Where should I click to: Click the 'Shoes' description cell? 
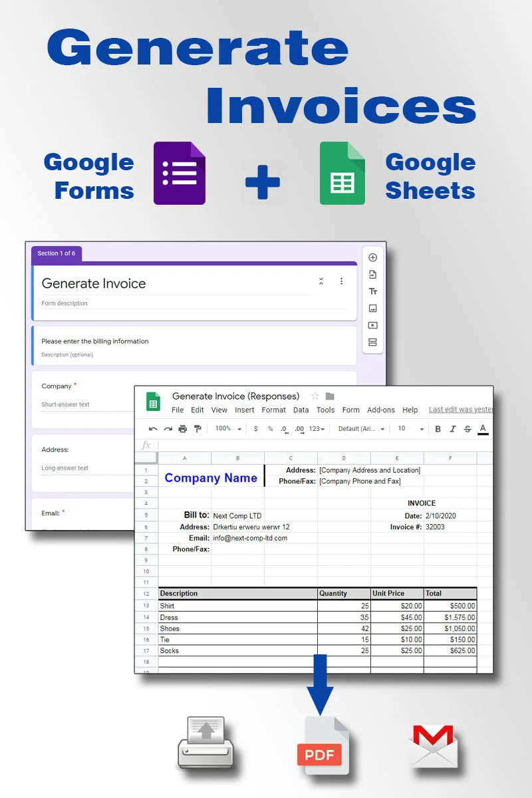point(238,628)
